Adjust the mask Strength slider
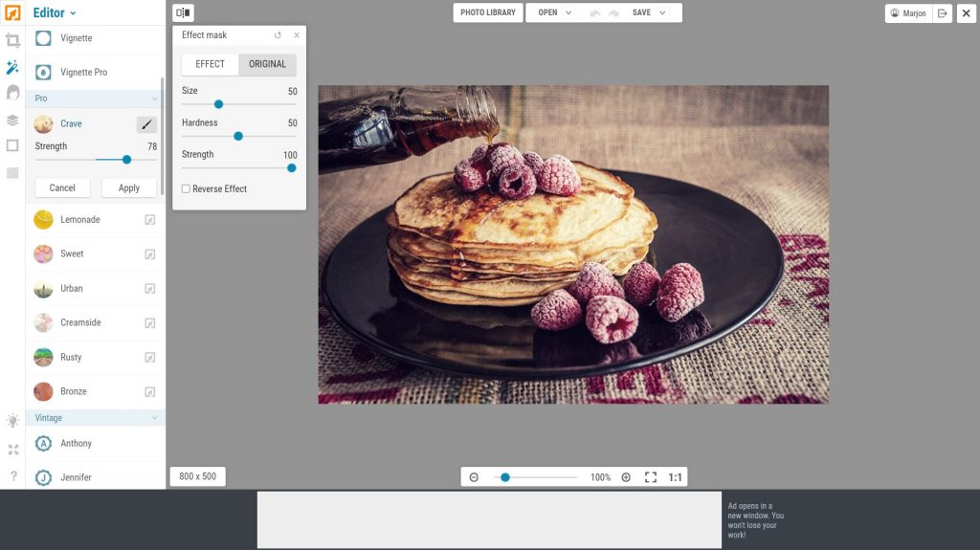Viewport: 980px width, 550px height. [x=291, y=168]
